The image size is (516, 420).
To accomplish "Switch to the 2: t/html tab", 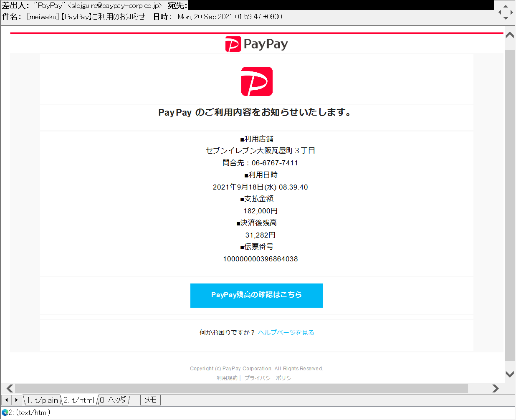I will tap(79, 400).
